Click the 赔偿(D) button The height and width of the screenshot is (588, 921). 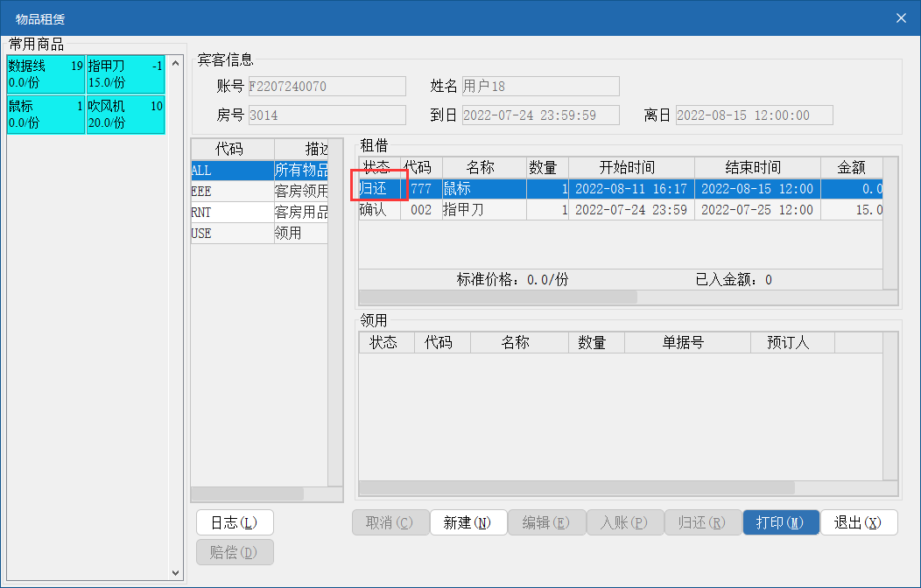[x=235, y=552]
